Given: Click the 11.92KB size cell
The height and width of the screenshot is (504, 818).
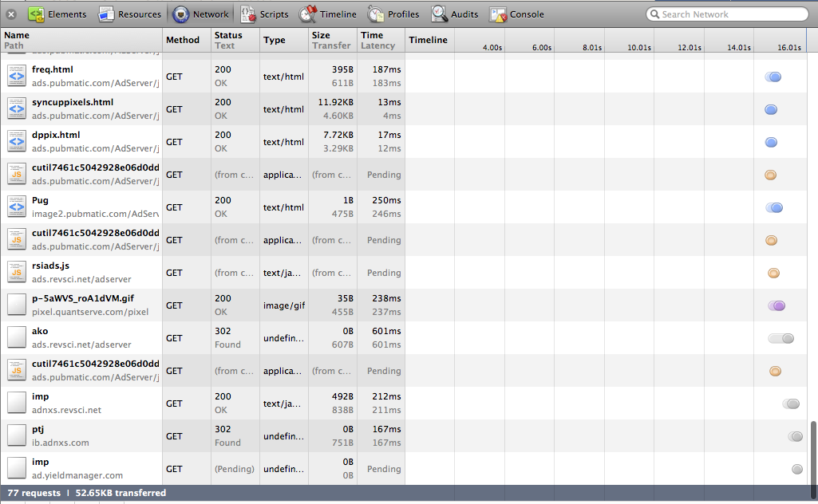Looking at the screenshot, I should [x=335, y=102].
